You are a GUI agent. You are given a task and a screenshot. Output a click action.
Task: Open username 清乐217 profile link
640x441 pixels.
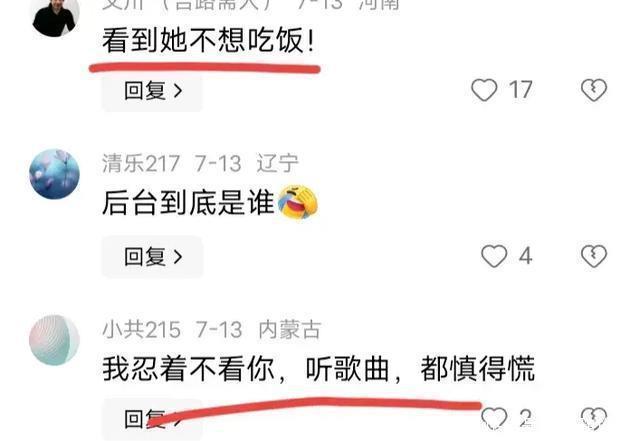tap(141, 163)
